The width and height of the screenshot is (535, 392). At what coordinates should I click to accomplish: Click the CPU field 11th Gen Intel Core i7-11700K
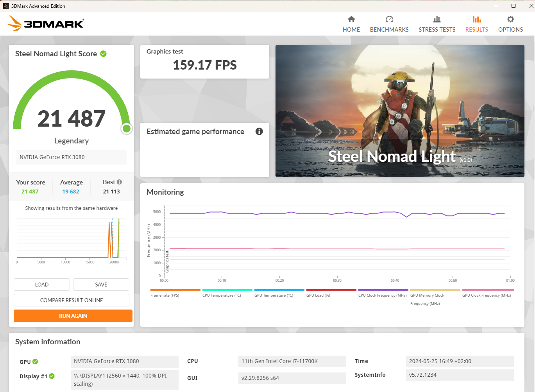[x=292, y=361]
